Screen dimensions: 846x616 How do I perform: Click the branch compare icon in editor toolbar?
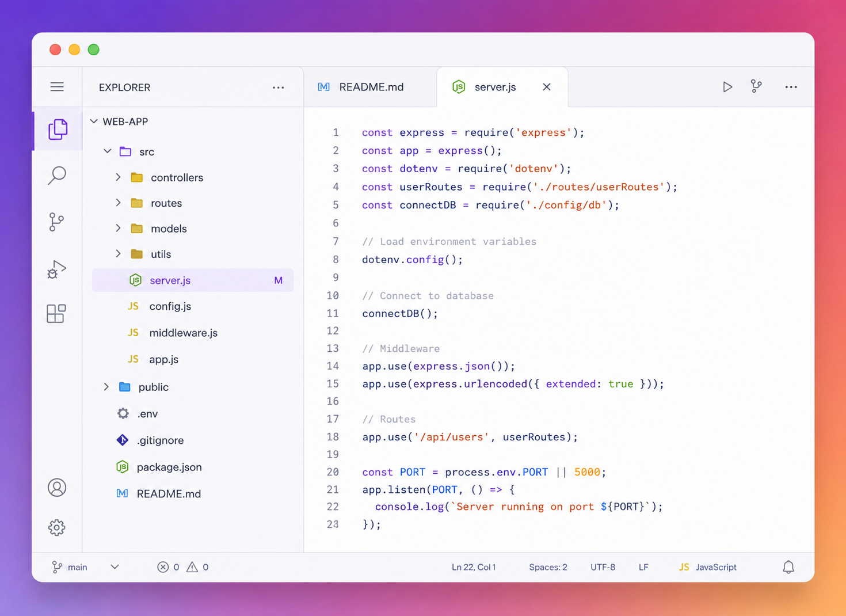pos(756,86)
